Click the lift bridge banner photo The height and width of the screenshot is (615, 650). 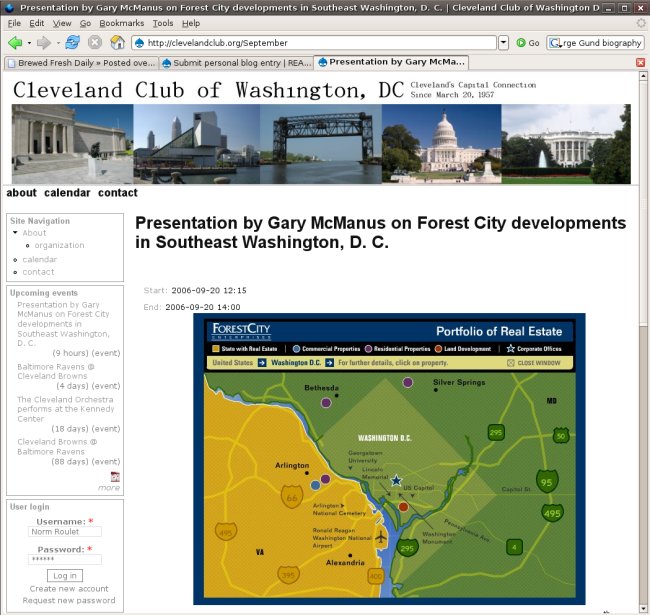(x=321, y=144)
